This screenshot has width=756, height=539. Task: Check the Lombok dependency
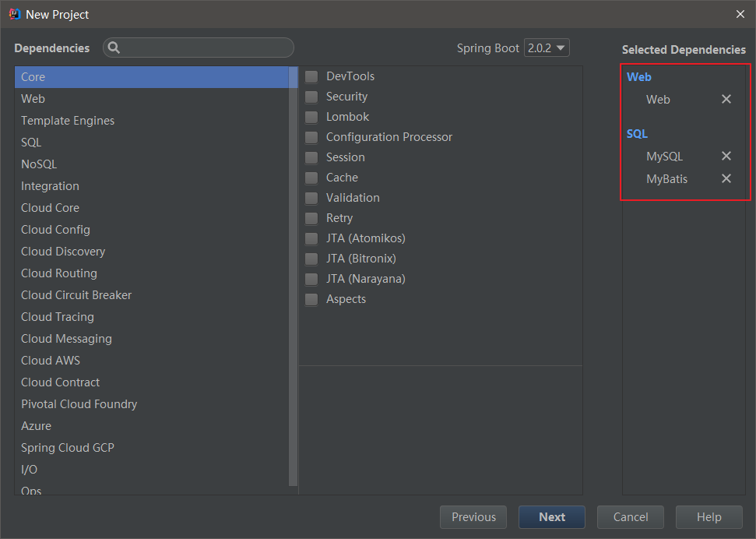point(311,117)
